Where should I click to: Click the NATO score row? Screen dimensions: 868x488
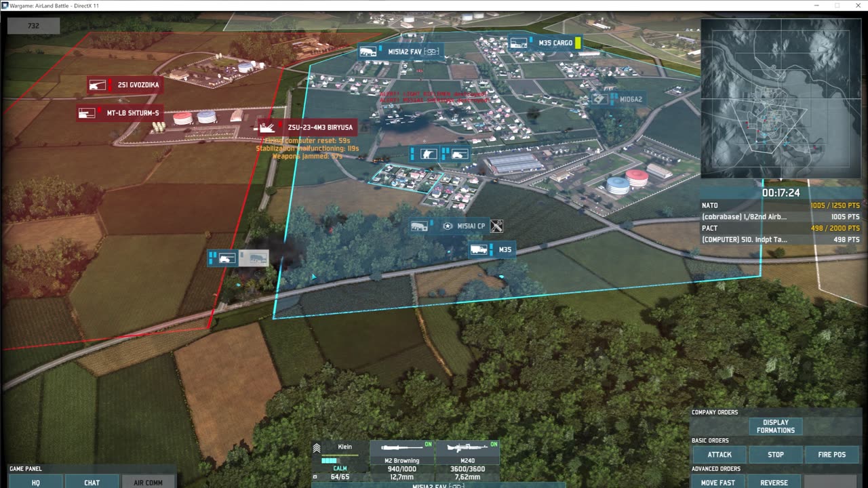[x=781, y=205]
